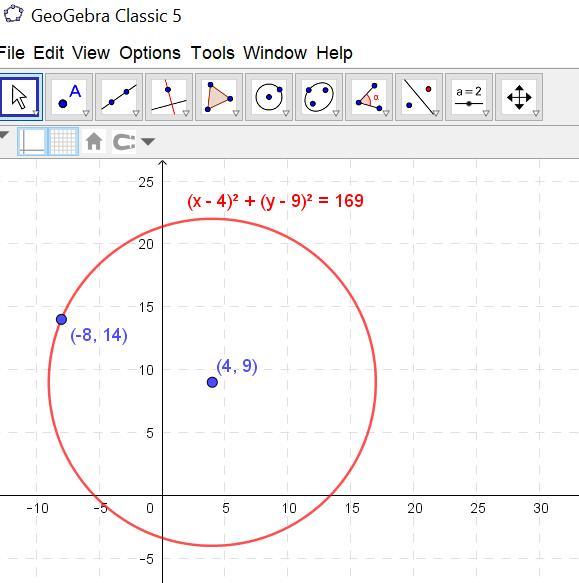Open the Options menu
The height and width of the screenshot is (583, 579).
[x=150, y=53]
